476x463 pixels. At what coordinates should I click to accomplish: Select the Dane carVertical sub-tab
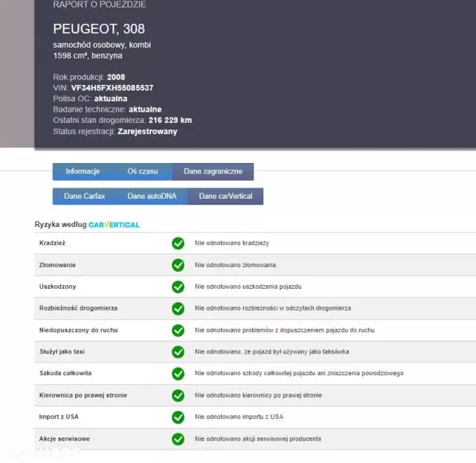225,197
